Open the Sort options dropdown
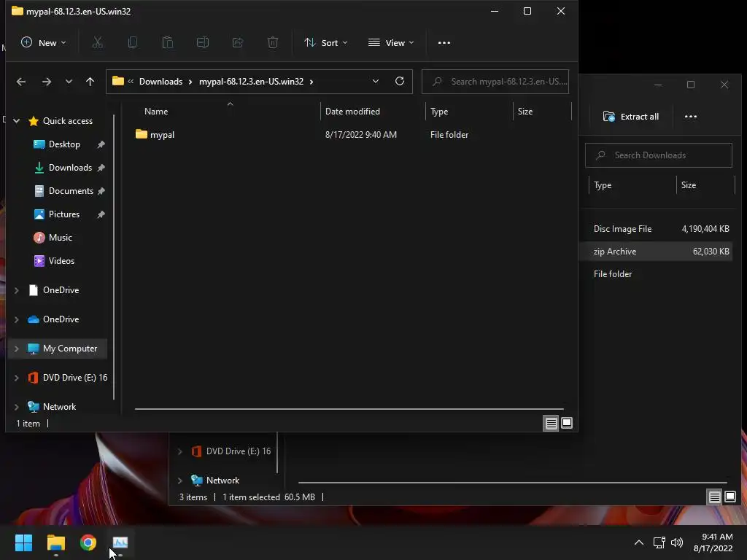Image resolution: width=747 pixels, height=560 pixels. click(x=326, y=43)
